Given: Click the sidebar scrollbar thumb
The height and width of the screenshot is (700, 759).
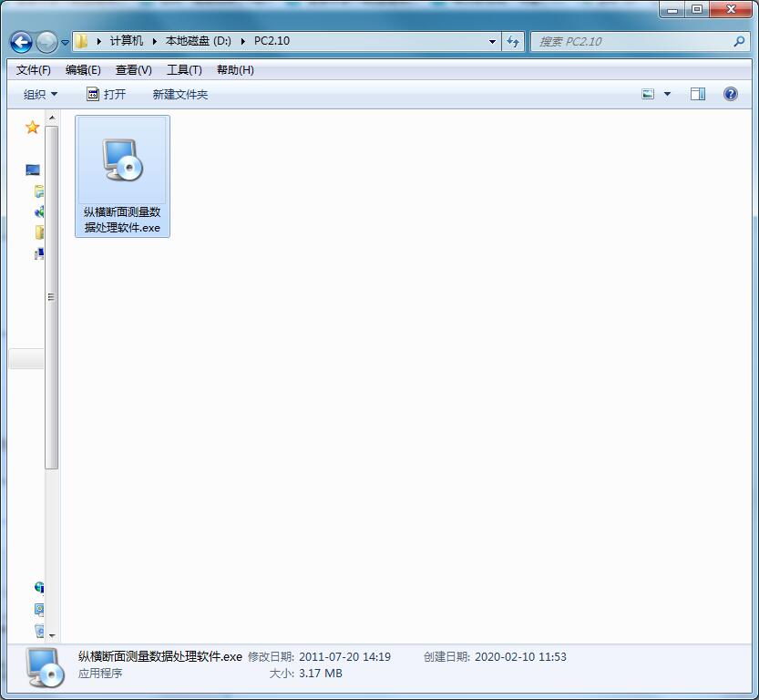Looking at the screenshot, I should click(52, 297).
